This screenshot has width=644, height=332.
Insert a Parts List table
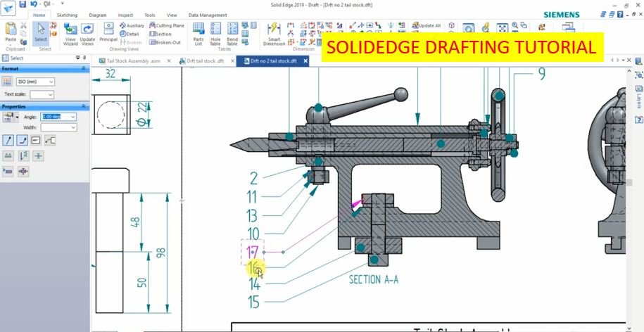[x=198, y=33]
